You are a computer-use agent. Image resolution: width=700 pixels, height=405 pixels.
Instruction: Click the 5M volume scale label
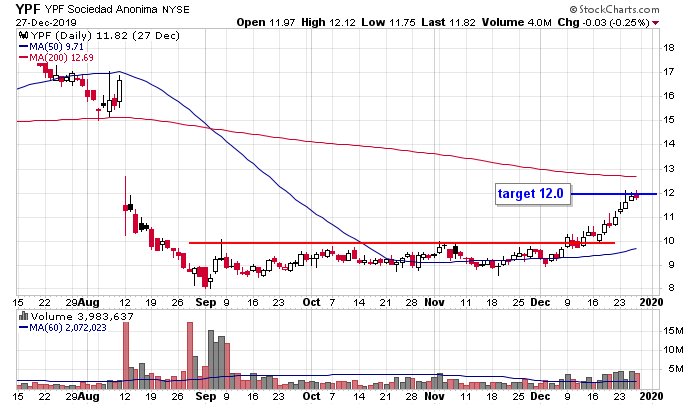[676, 369]
